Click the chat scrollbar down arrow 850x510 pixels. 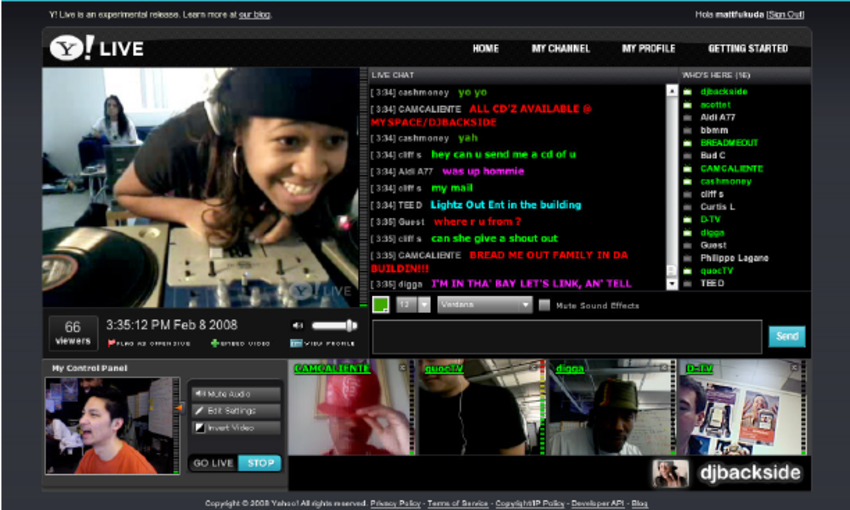click(672, 283)
